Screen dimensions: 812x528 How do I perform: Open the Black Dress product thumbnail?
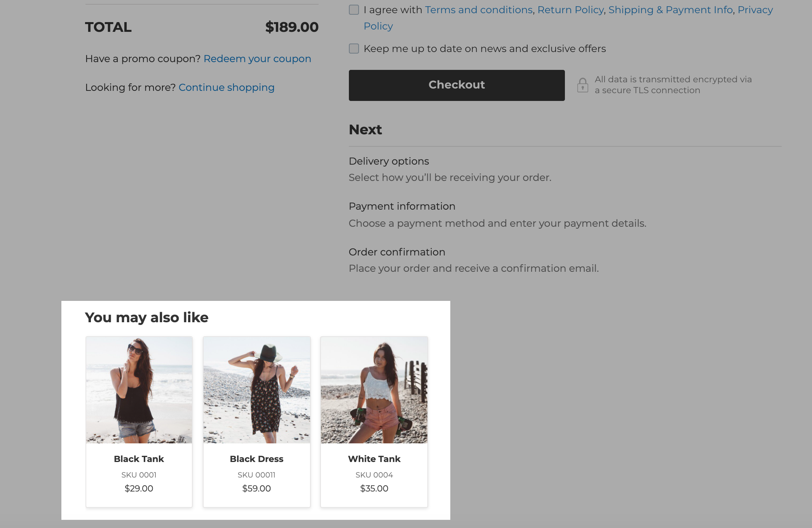256,390
